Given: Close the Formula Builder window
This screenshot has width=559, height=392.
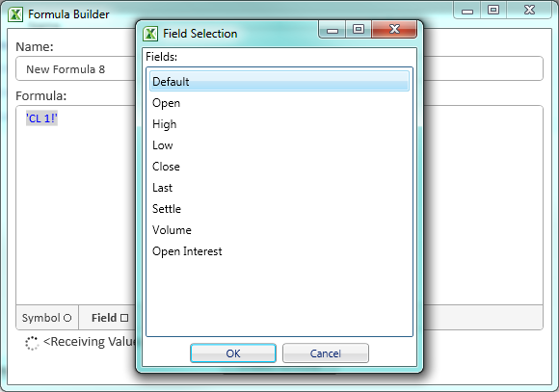Looking at the screenshot, I should tap(529, 10).
